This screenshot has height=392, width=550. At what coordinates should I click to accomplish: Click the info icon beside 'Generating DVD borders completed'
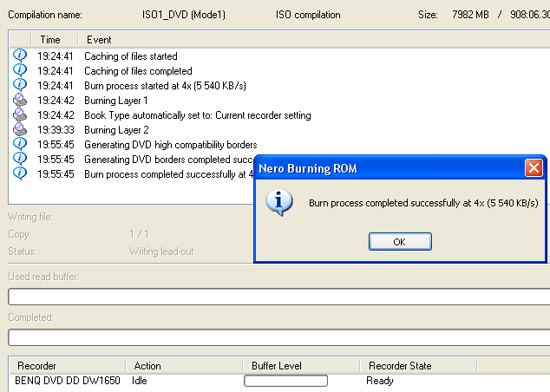coord(20,159)
